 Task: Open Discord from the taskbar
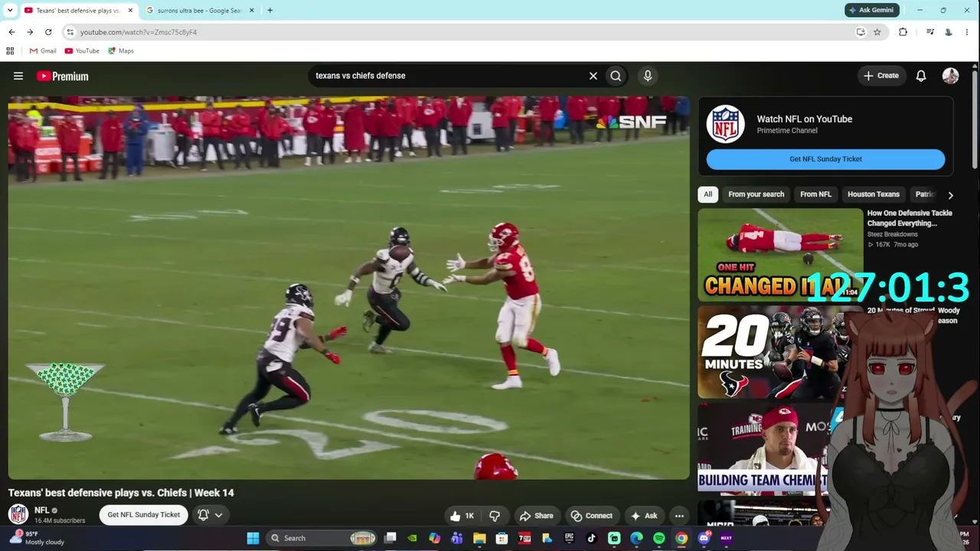(x=704, y=538)
